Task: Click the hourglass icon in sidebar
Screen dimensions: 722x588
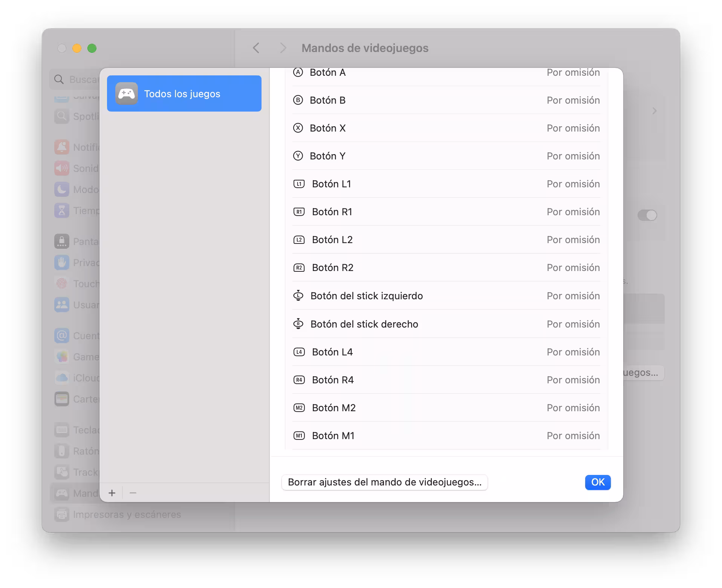Action: [62, 210]
